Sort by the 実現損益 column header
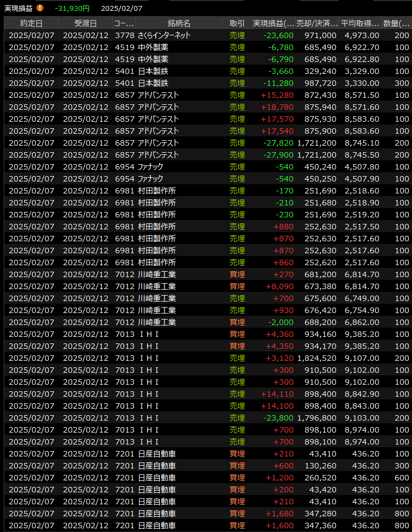The image size is (412, 532). 274,23
